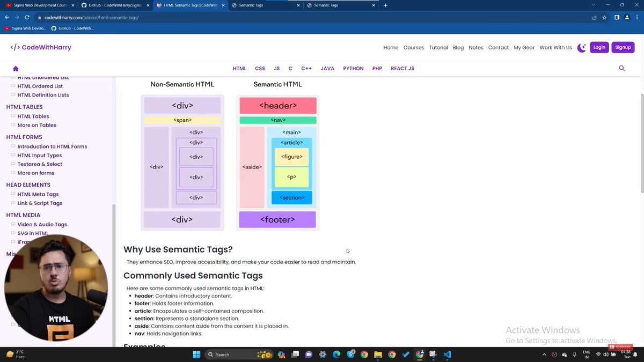Open Courses in the site navigation

(x=414, y=47)
